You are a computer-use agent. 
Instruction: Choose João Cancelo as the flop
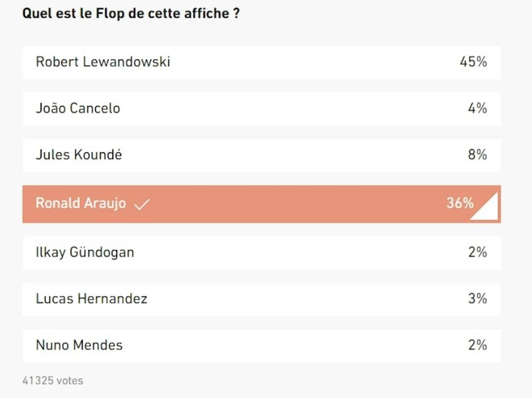(x=262, y=109)
